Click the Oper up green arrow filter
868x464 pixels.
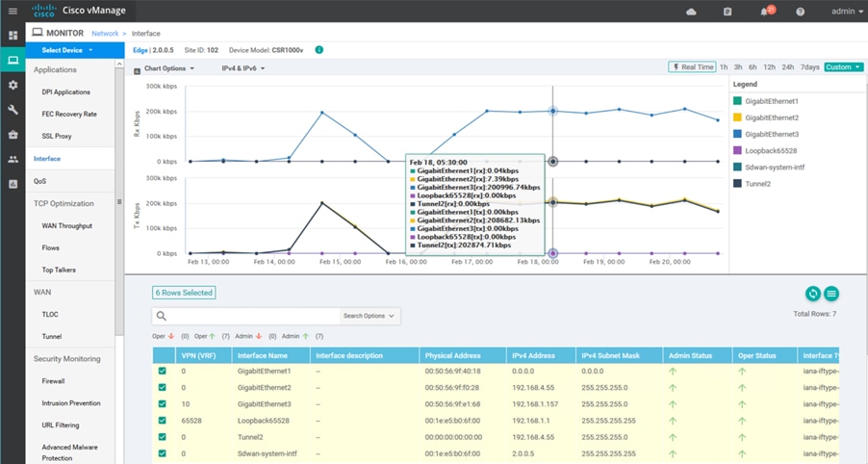pyautogui.click(x=212, y=336)
